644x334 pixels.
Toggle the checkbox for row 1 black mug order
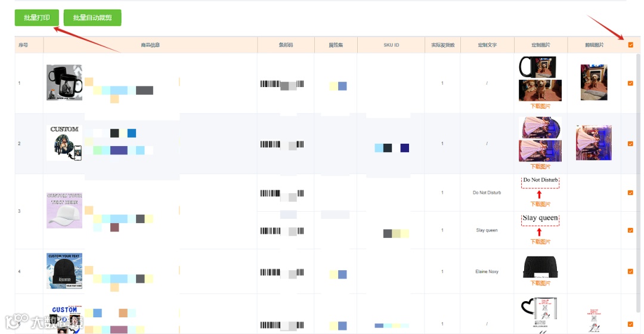point(630,83)
